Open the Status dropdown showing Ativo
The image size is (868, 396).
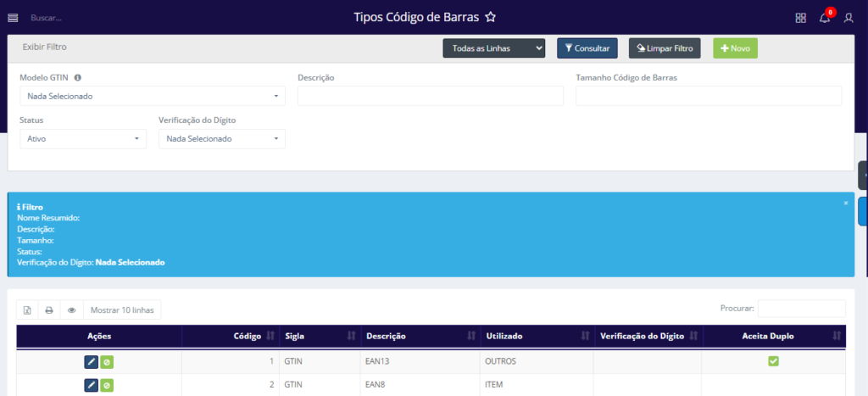[83, 138]
